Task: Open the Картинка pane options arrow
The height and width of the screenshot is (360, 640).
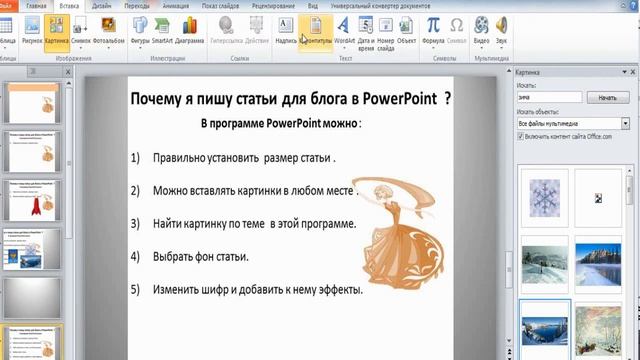Action: point(624,72)
